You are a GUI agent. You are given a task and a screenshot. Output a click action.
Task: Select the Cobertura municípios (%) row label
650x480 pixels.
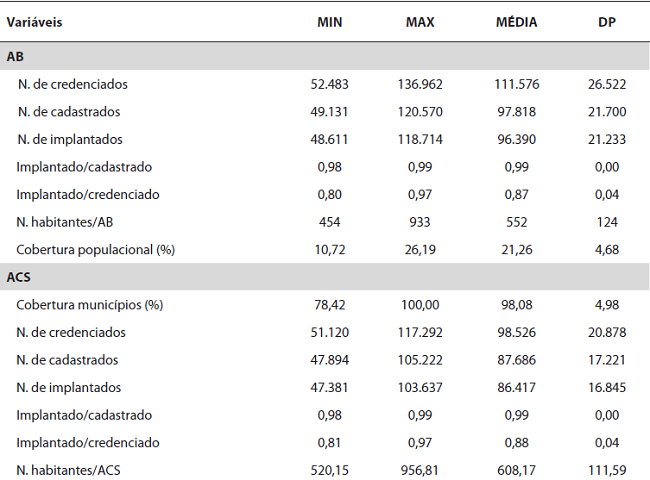tap(82, 304)
